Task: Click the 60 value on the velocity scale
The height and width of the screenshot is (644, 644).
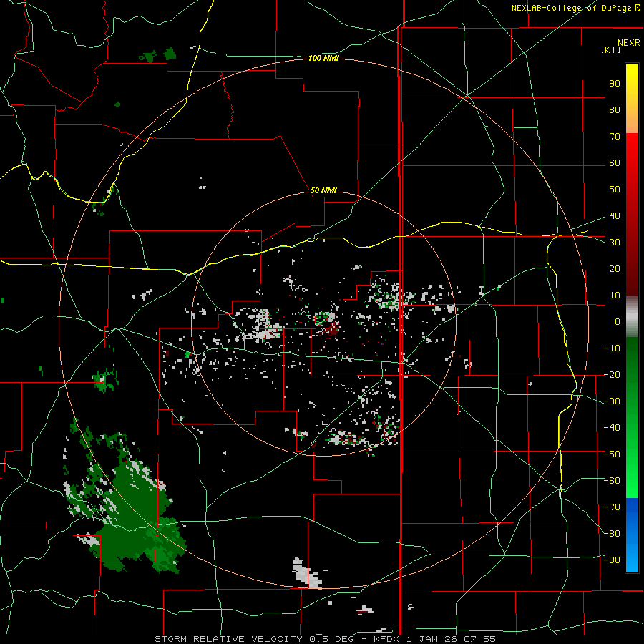Action: pyautogui.click(x=615, y=163)
